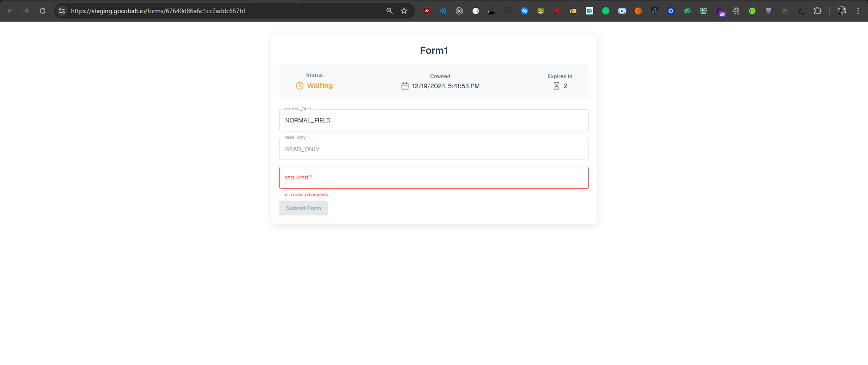Click the 'Waiting' status text

(x=320, y=86)
